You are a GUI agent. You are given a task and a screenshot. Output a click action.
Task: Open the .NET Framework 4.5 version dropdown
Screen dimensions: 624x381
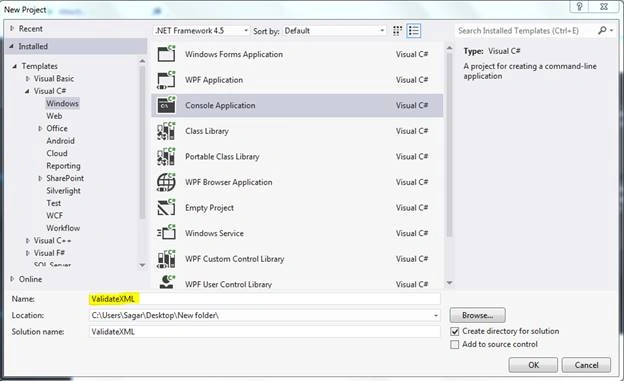coord(201,31)
